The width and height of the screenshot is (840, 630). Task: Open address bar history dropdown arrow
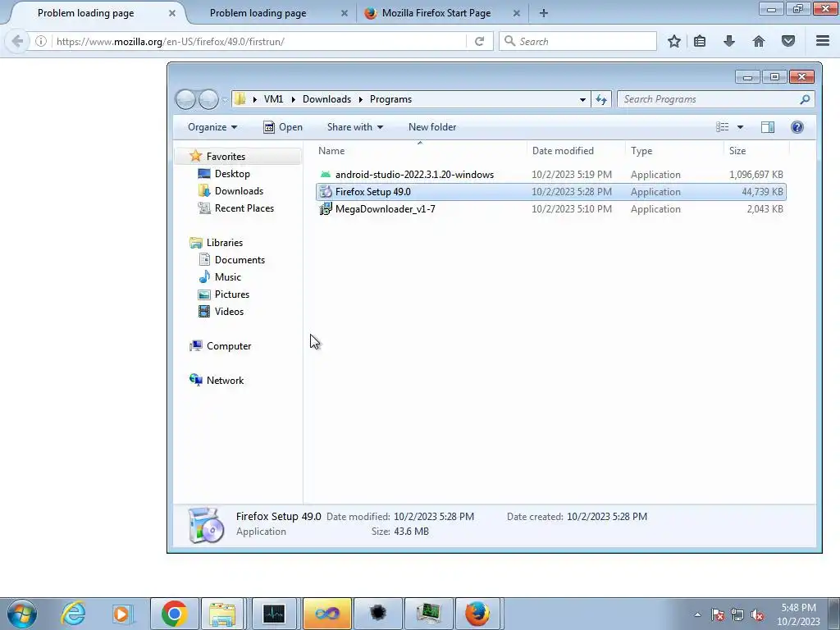[x=582, y=99]
